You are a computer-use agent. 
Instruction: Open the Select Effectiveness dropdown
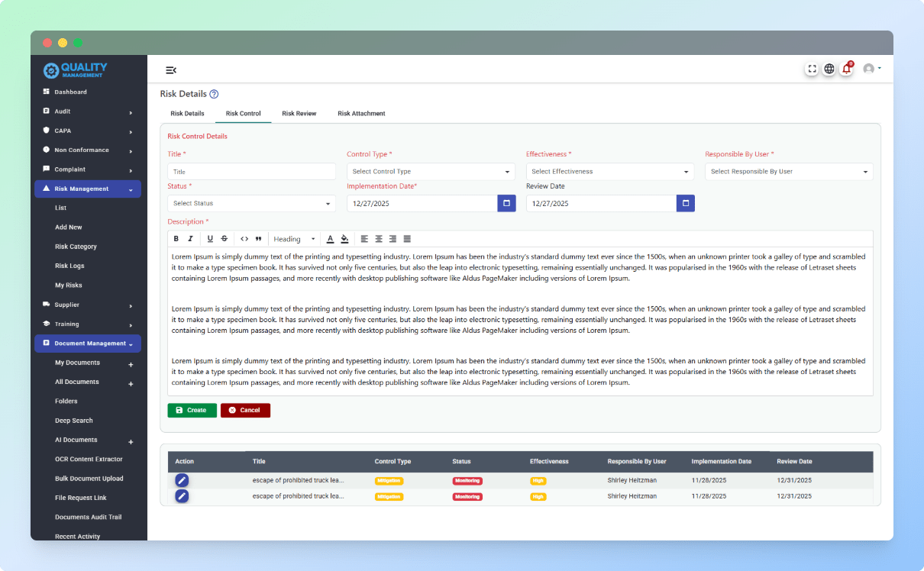609,172
